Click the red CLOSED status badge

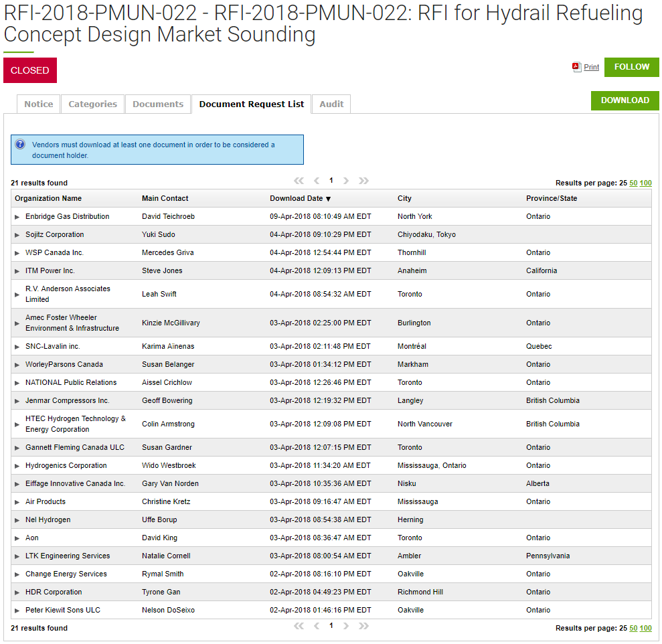click(x=30, y=70)
